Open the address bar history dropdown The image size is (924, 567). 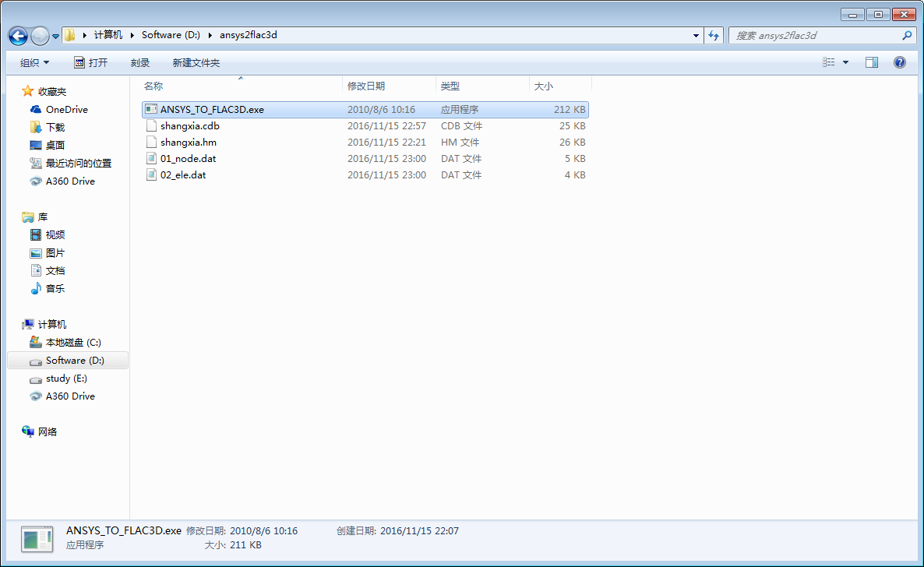(x=696, y=36)
